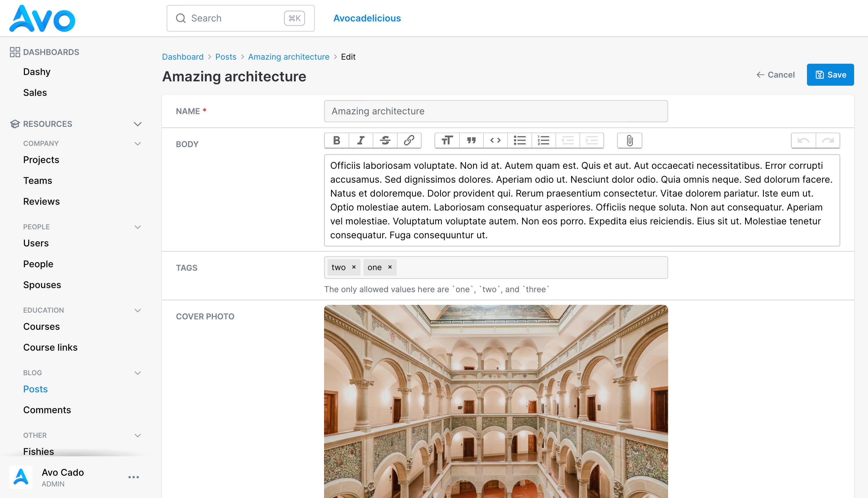Apply strikethrough formatting
Screen dimensions: 868x498
(x=385, y=141)
